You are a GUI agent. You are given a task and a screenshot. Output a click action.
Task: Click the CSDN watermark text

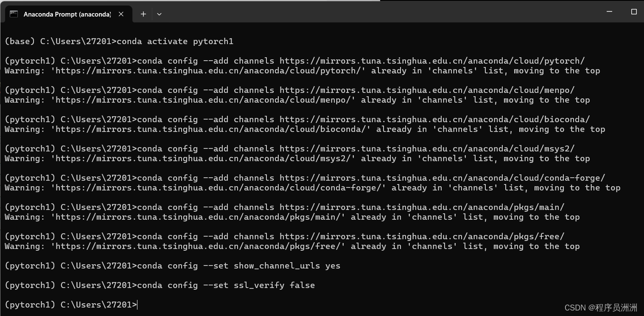tap(601, 308)
